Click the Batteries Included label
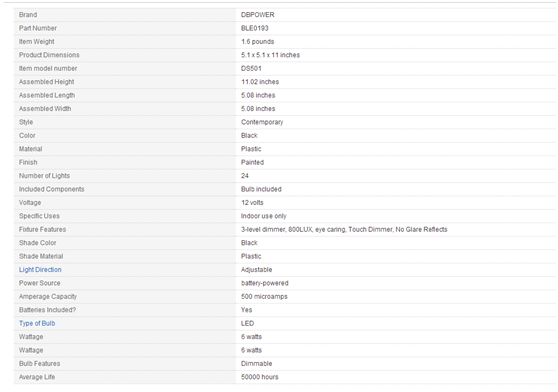 click(x=48, y=310)
